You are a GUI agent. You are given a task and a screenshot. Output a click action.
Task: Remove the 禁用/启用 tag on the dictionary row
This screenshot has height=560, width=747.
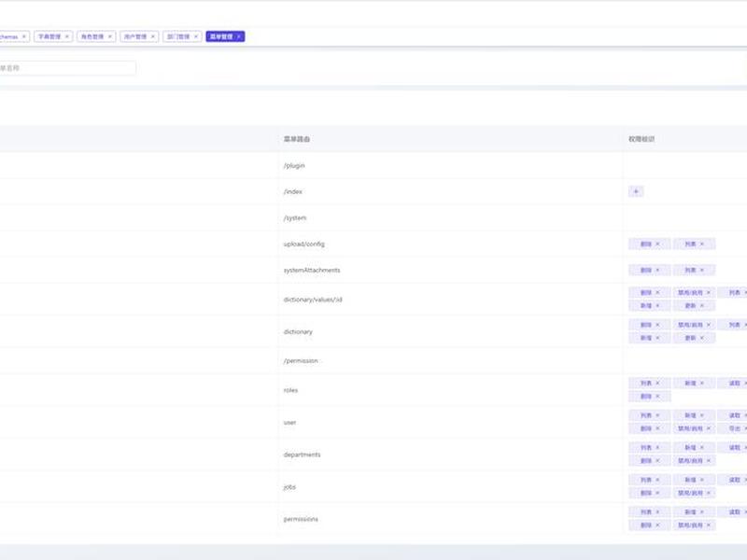point(709,325)
